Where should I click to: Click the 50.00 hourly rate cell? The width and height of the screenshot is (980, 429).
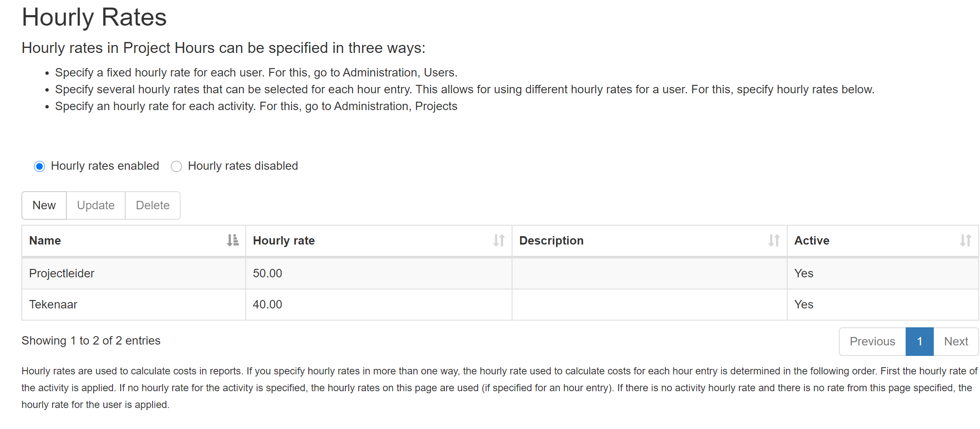point(379,274)
